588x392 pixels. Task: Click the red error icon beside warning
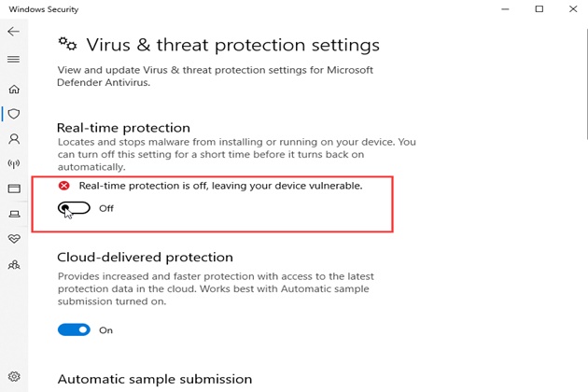(64, 186)
